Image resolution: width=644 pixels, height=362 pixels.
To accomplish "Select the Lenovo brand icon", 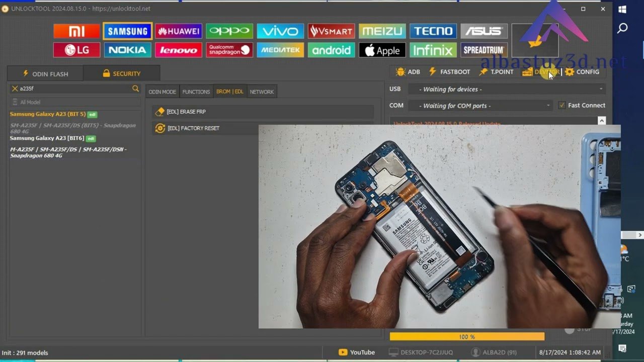I will point(179,50).
